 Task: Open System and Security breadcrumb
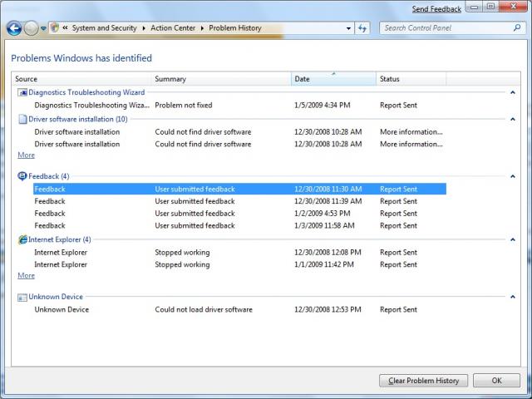pyautogui.click(x=104, y=27)
